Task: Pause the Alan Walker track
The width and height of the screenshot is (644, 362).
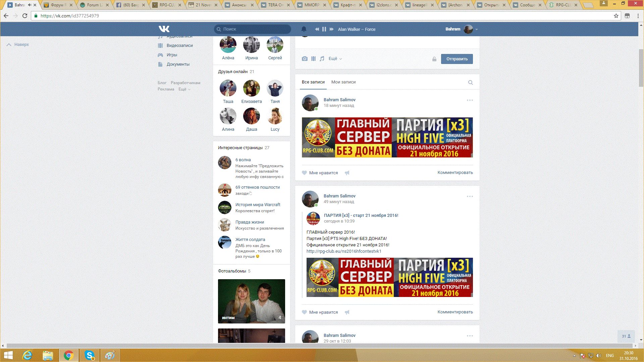Action: tap(324, 29)
